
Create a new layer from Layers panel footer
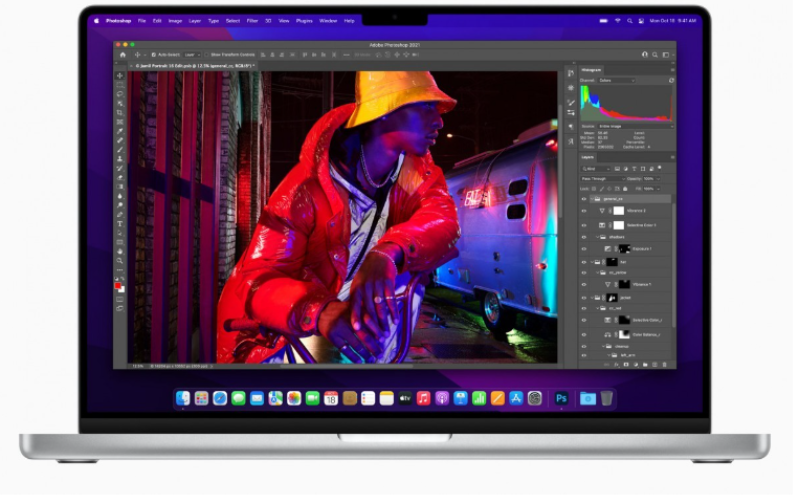pyautogui.click(x=655, y=364)
